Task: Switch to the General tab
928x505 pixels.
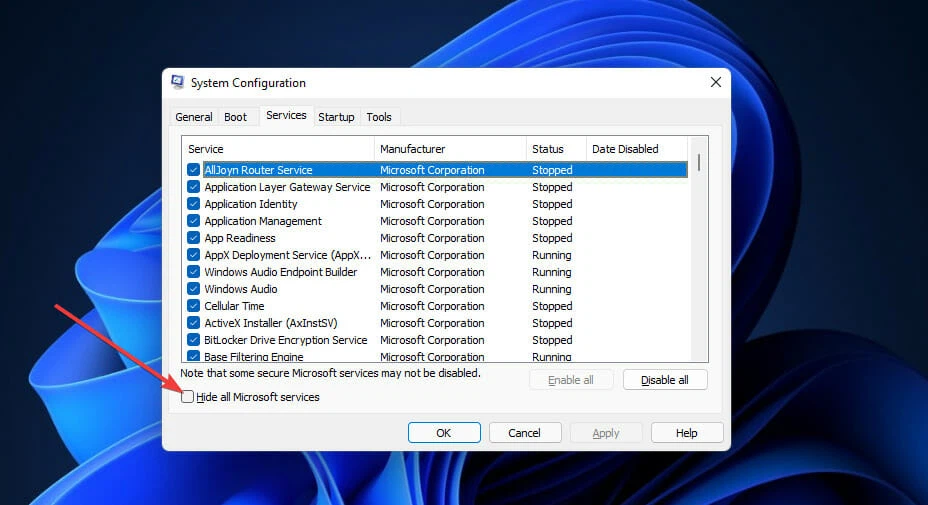Action: point(194,117)
